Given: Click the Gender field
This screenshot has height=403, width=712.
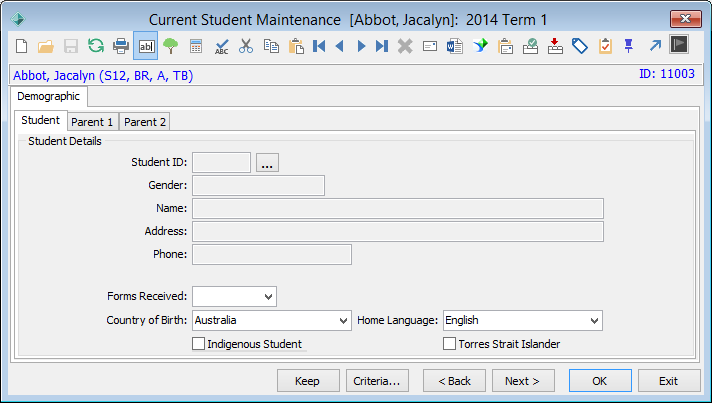Looking at the screenshot, I should point(258,186).
